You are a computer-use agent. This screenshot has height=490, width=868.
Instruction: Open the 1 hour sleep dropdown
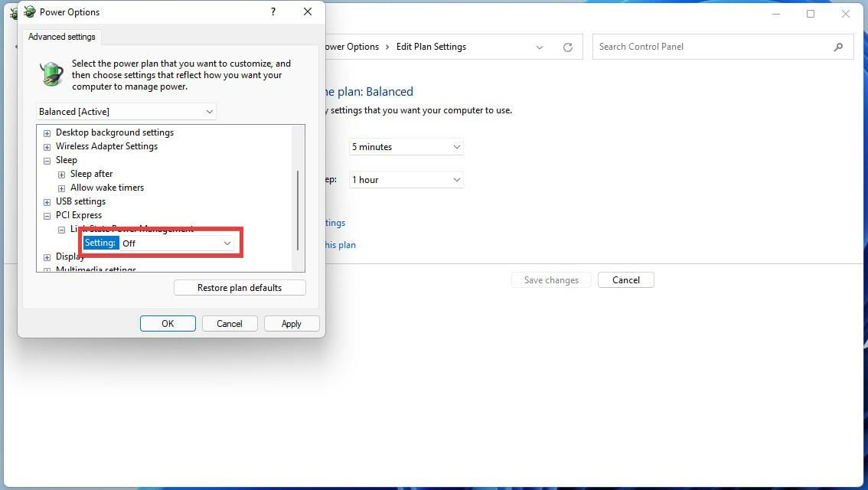tap(457, 179)
